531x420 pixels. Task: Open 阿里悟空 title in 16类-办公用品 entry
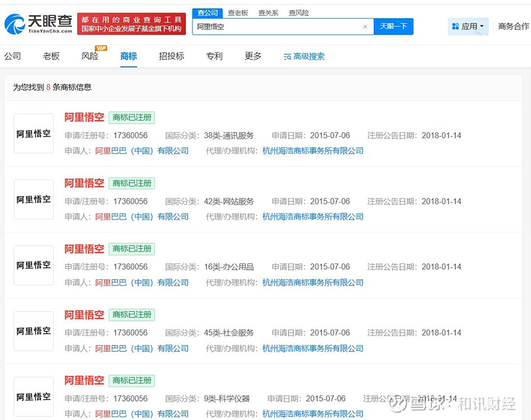point(84,249)
